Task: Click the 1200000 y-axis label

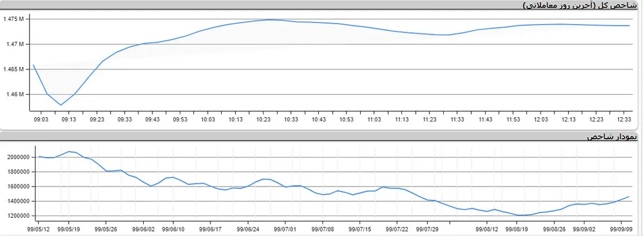Action: click(x=19, y=216)
